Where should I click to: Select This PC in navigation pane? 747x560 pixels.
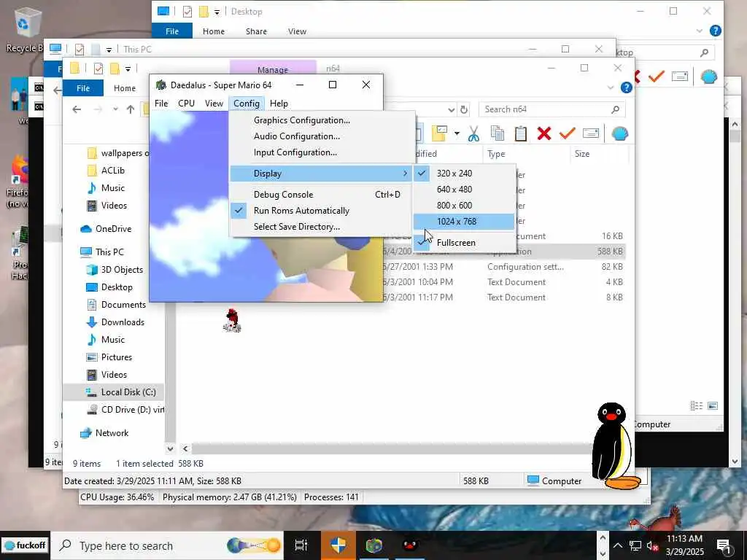[109, 252]
